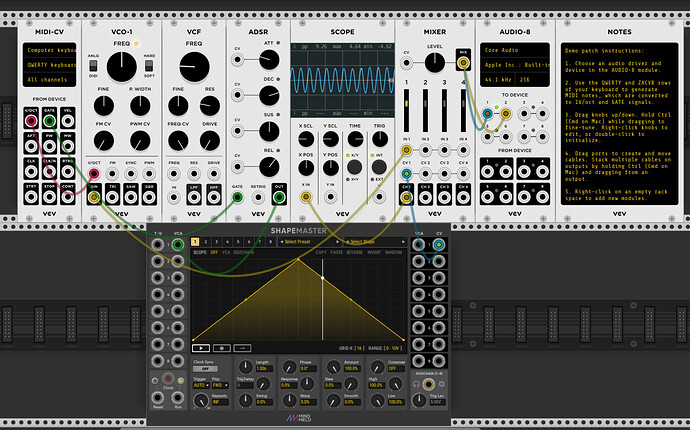Viewport: 690px width, 430px height.
Task: Click the VCO-1 large FREQ knob
Action: [x=121, y=67]
